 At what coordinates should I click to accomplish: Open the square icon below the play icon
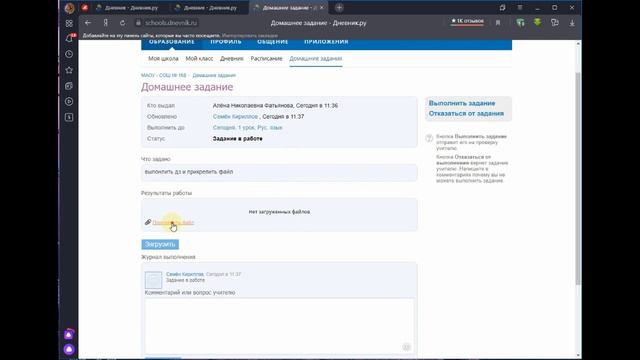point(69,118)
